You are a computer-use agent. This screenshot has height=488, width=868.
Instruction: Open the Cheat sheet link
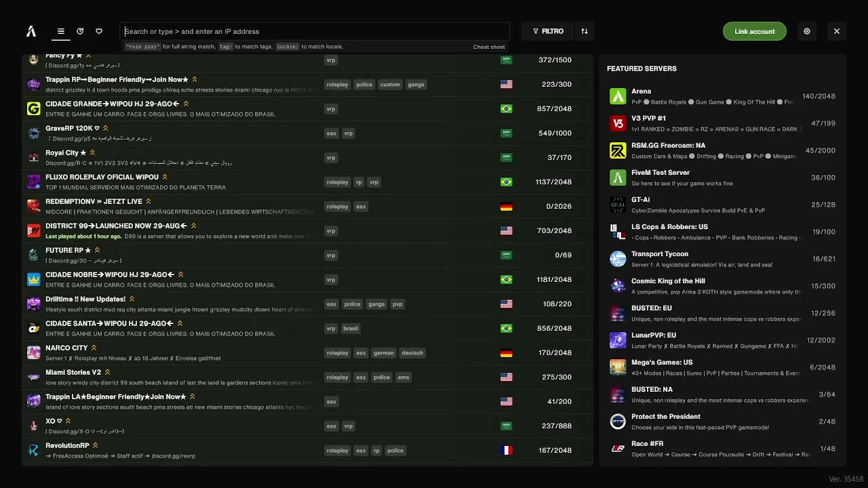point(489,47)
